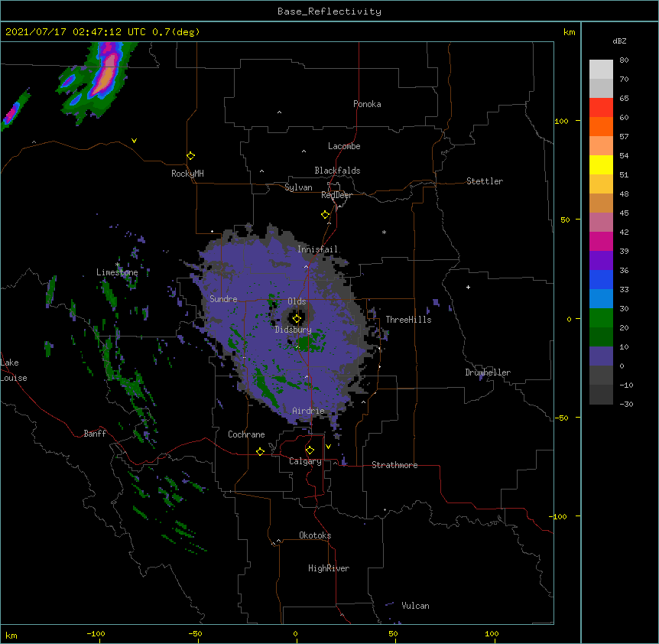659x644 pixels.
Task: Click the Limestone label
Action: (117, 272)
